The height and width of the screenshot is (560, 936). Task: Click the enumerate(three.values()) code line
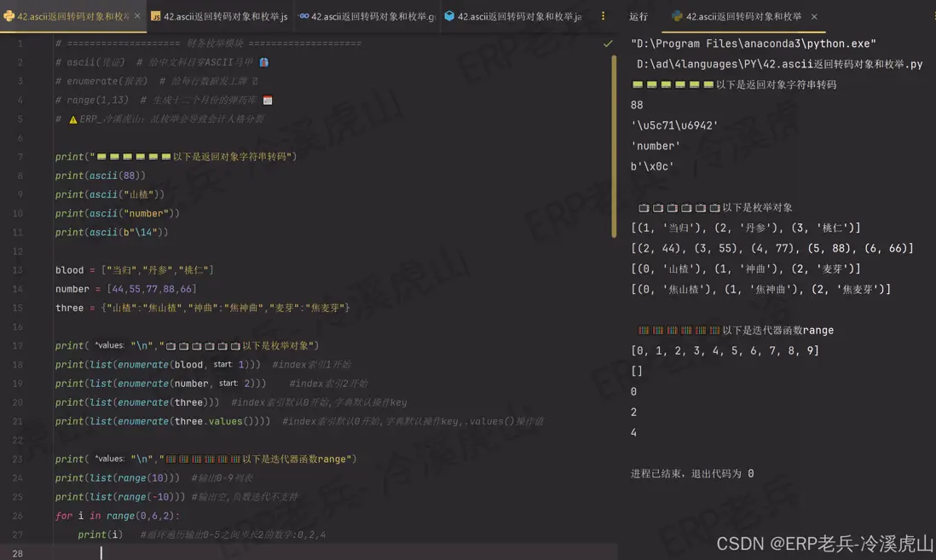tap(162, 422)
